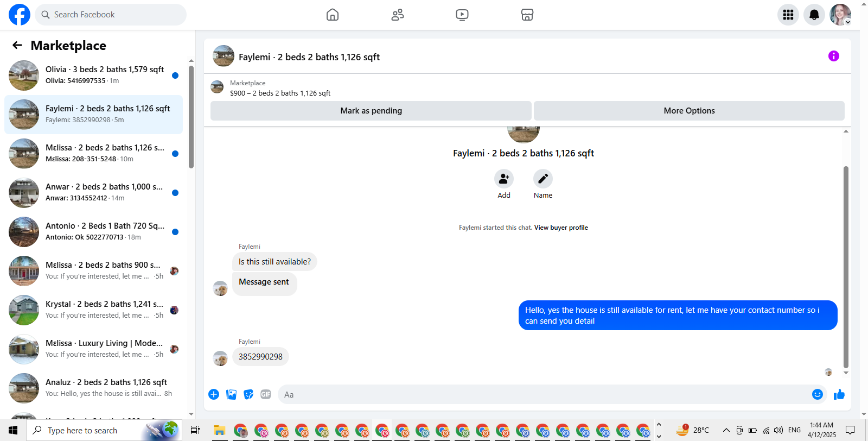Open Krystal's 2 beds 1,241 sqft chat
This screenshot has width=868, height=441.
[x=93, y=310]
